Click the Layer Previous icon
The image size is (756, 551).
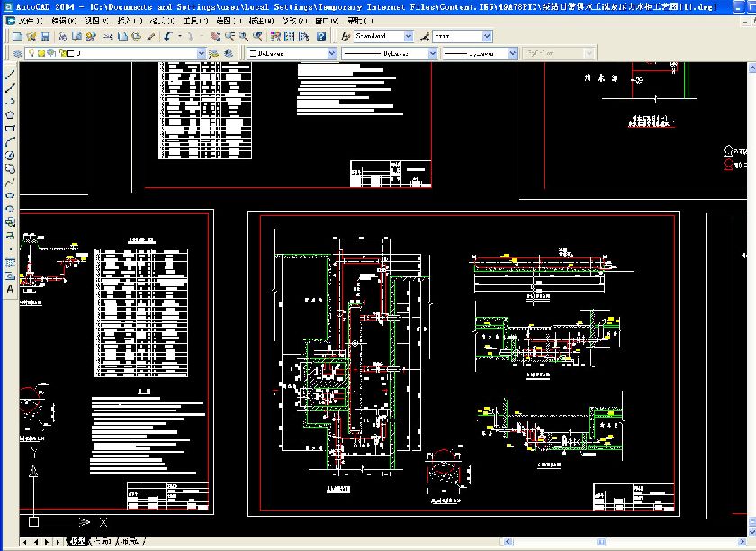[229, 53]
